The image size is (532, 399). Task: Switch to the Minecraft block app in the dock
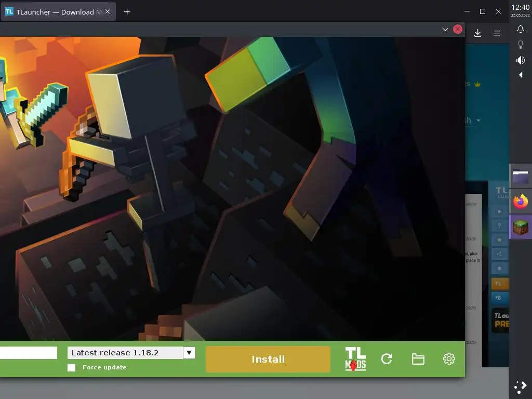521,227
